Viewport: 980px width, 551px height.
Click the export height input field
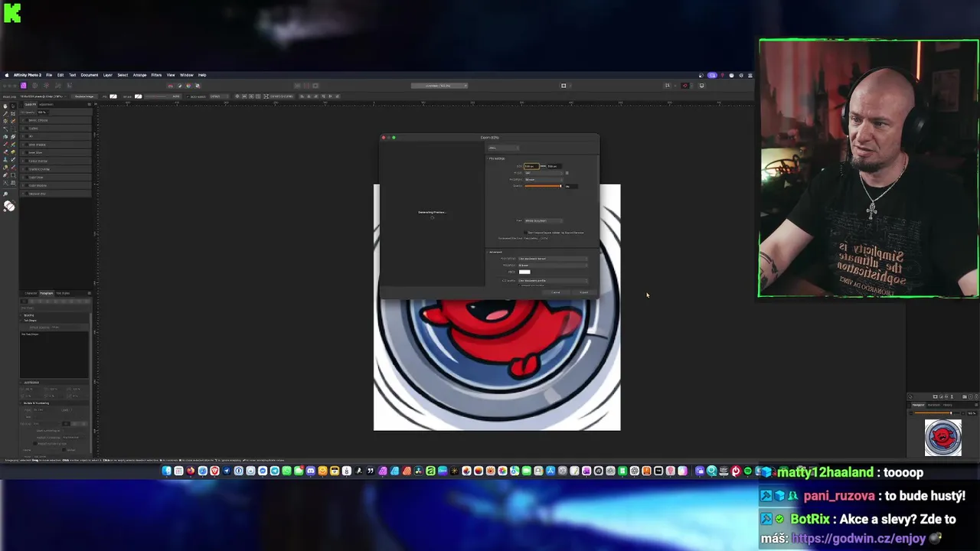click(x=554, y=166)
